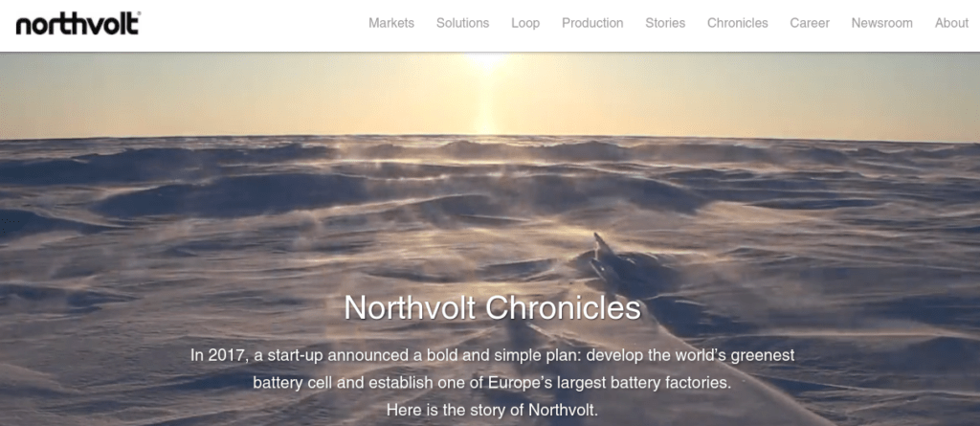Click the 'In 2017, a start-up announced' line
This screenshot has width=980, height=426.
point(493,355)
